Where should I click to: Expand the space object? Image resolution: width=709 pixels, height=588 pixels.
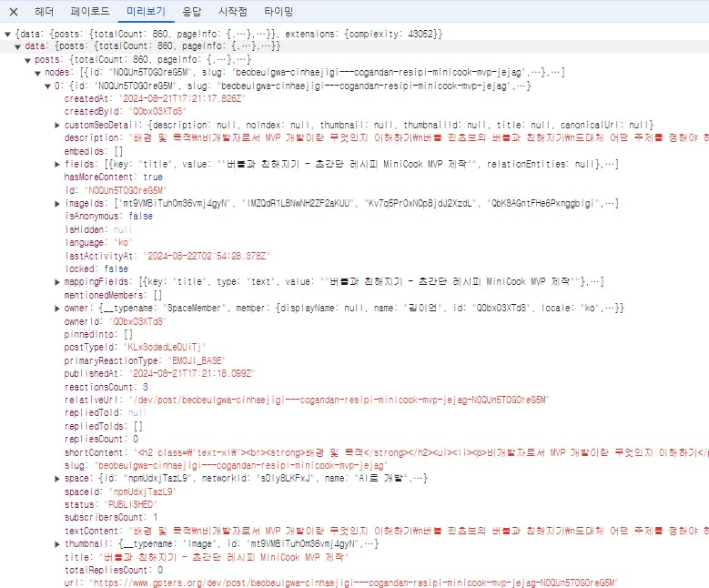pyautogui.click(x=57, y=478)
